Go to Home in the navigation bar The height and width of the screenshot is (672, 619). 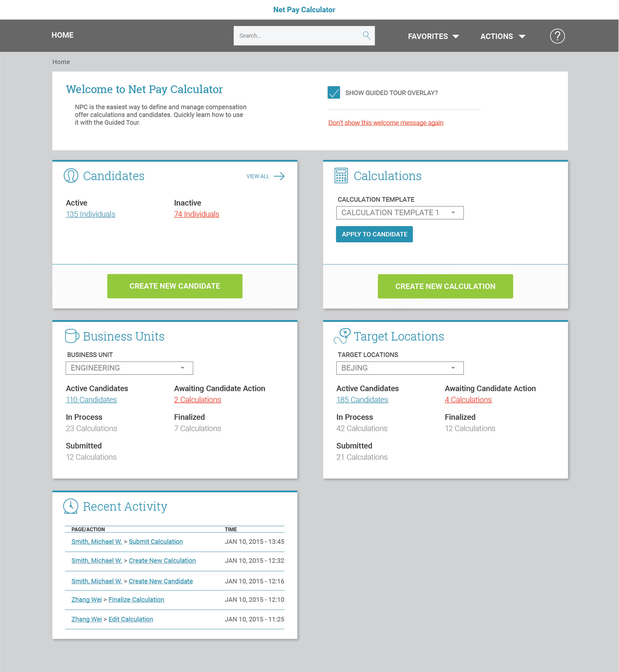tap(62, 35)
